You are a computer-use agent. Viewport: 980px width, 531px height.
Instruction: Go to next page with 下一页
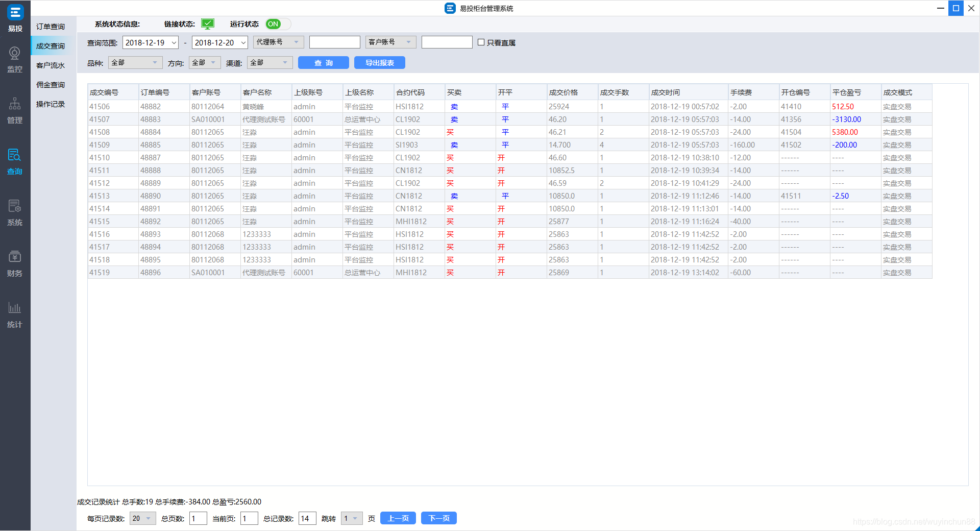[x=439, y=518]
